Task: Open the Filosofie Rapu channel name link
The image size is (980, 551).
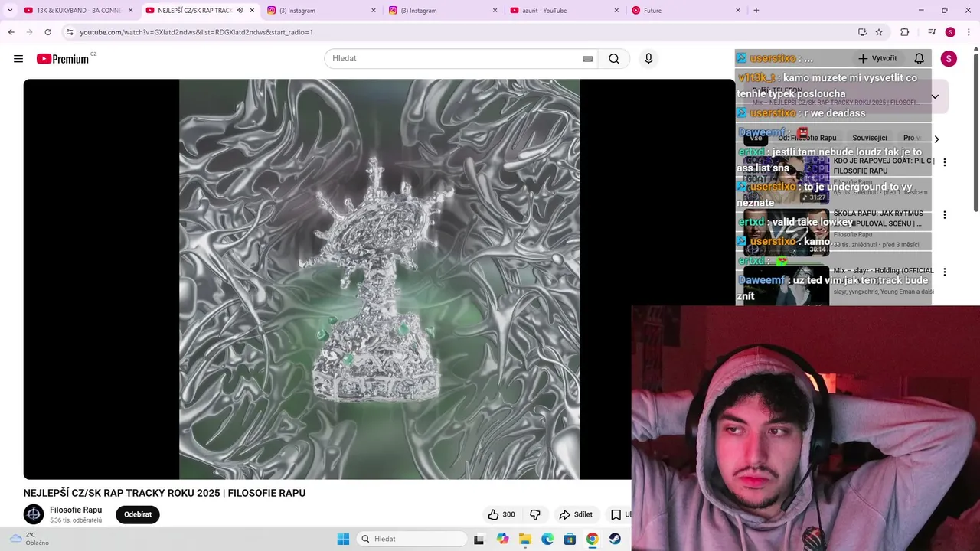Action: coord(76,510)
